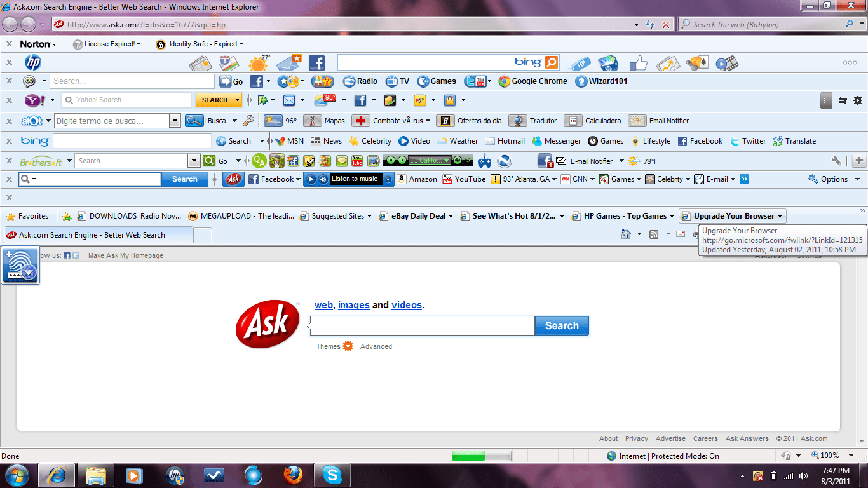Open the TV toolbar button
868x488 pixels.
point(398,81)
